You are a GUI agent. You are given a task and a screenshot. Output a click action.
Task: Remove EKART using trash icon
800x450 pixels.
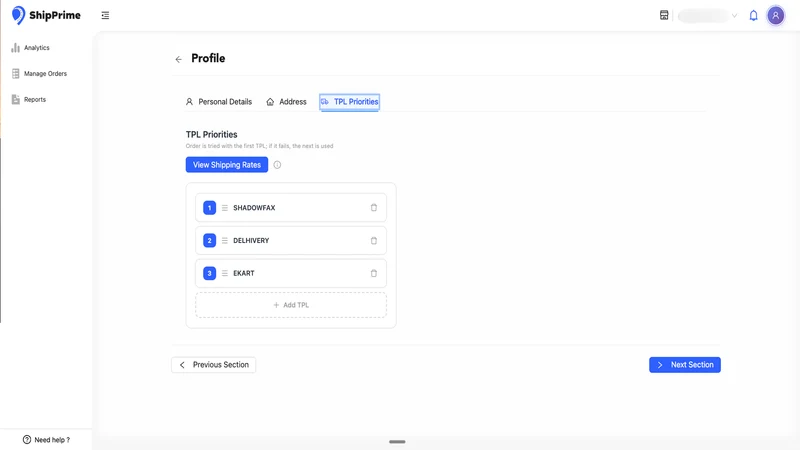tap(373, 273)
